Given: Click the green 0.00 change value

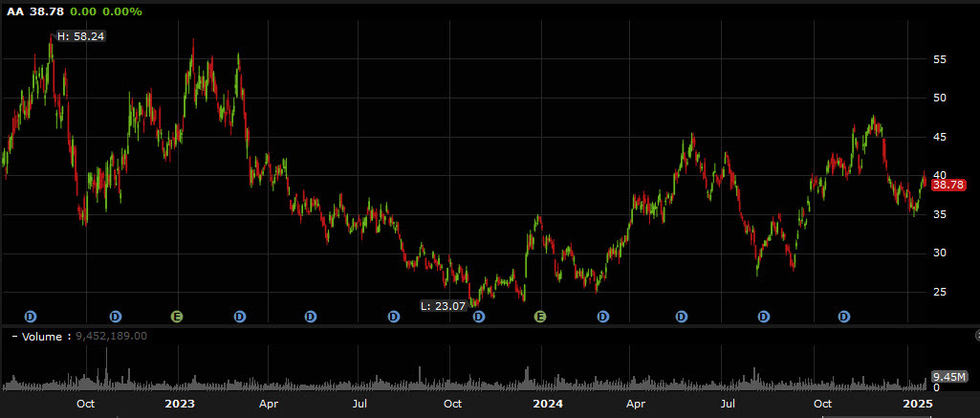Looking at the screenshot, I should click(83, 11).
